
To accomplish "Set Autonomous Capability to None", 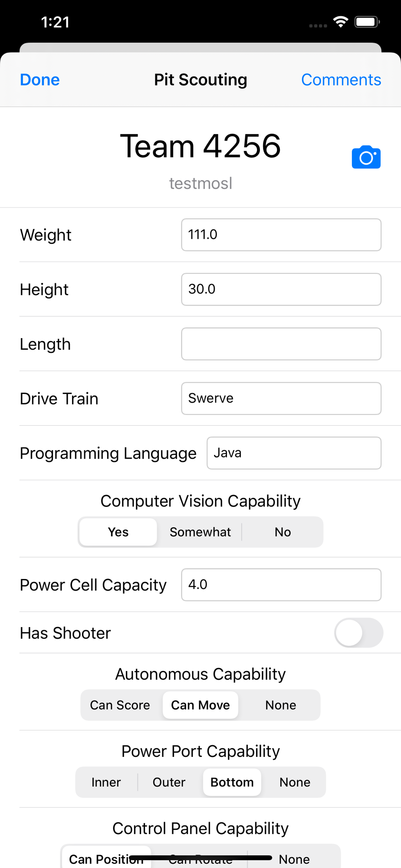I will pos(281,705).
